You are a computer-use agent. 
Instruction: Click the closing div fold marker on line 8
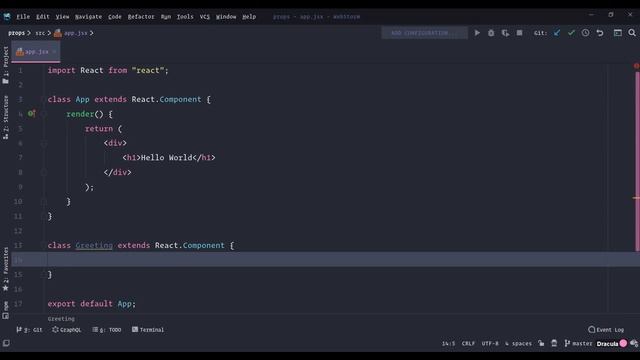click(x=44, y=172)
